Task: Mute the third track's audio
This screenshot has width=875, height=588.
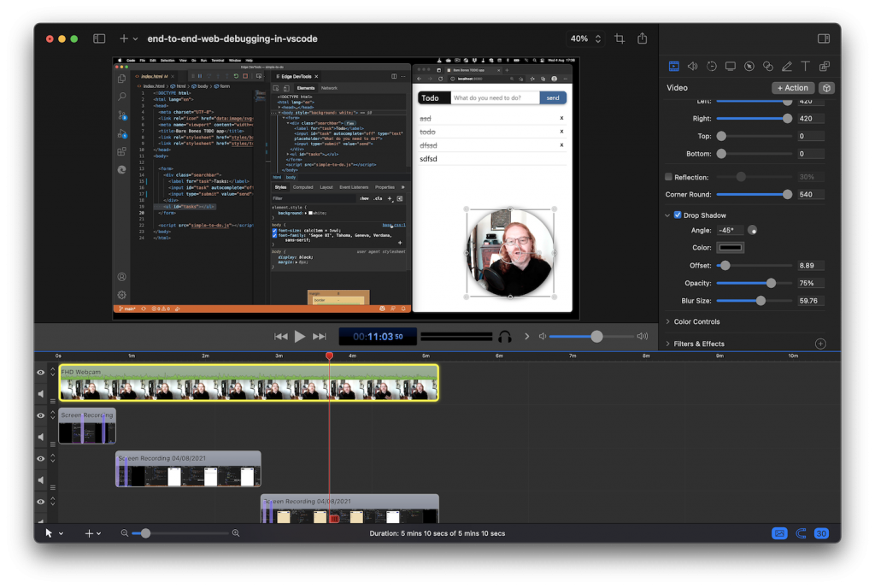Action: click(41, 479)
